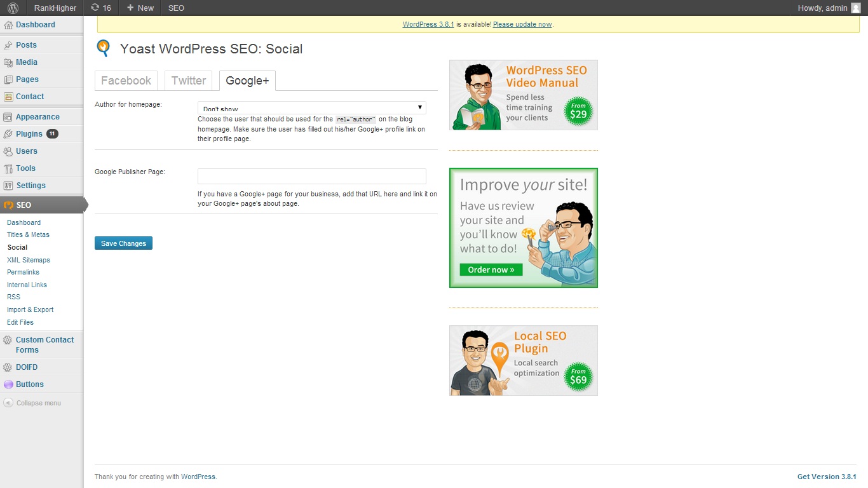Click the Please update now link
The image size is (868, 488).
pyautogui.click(x=522, y=24)
